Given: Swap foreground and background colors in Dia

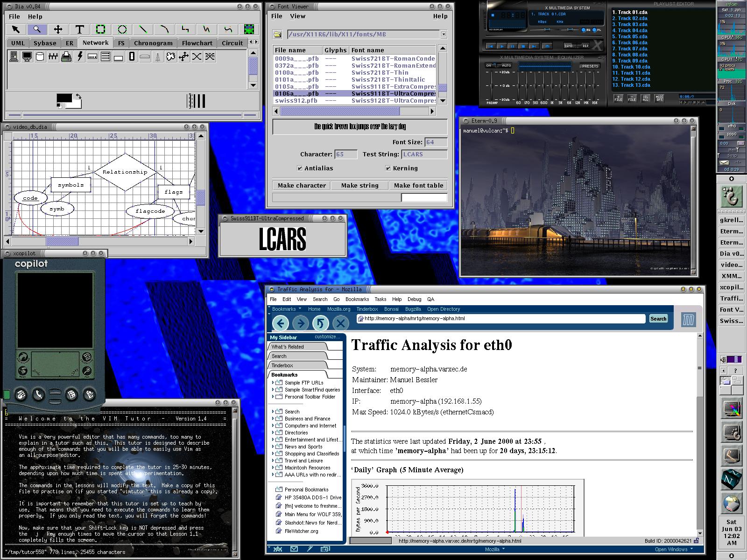Looking at the screenshot, I should 79,97.
